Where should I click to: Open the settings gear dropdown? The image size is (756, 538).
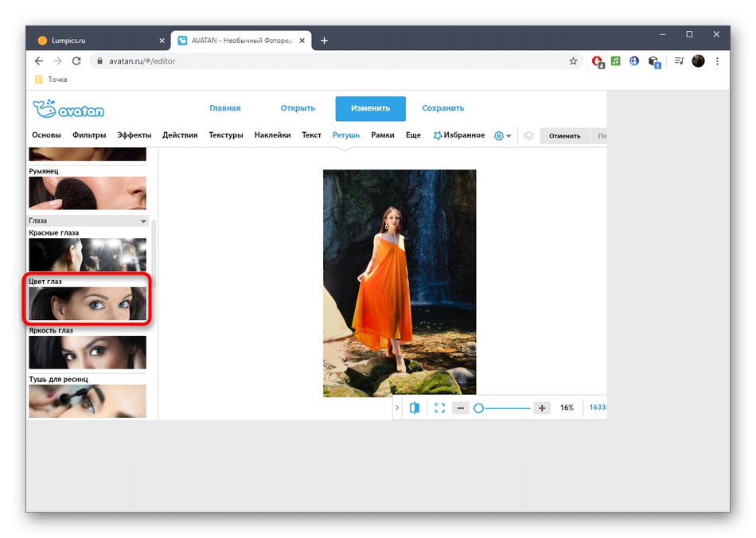click(502, 136)
